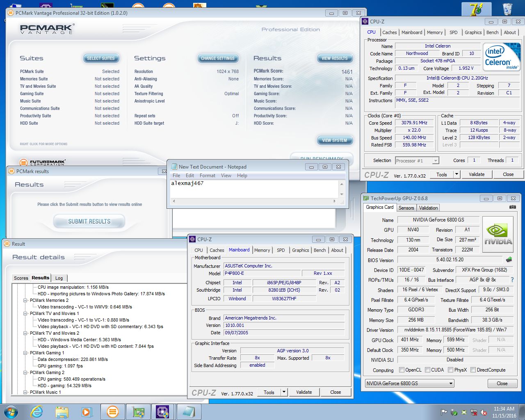Click the SELECT SUITES button
Screen dimensions: 525x420
point(101,58)
